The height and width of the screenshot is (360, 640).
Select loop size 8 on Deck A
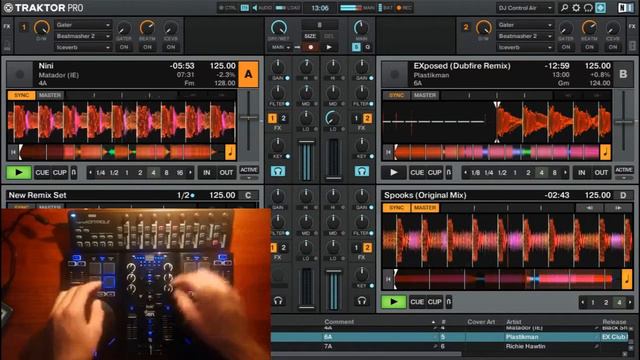pyautogui.click(x=166, y=173)
